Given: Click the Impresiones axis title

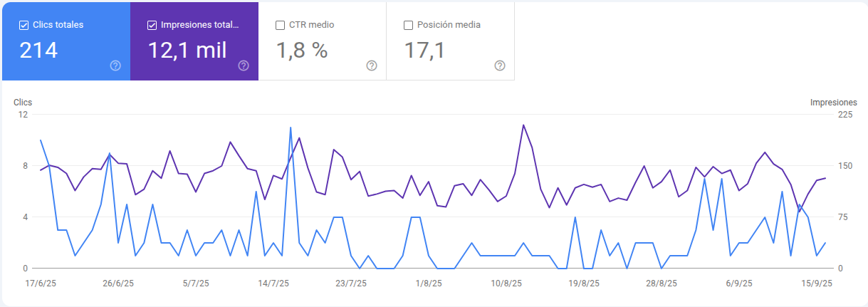Looking at the screenshot, I should 833,103.
